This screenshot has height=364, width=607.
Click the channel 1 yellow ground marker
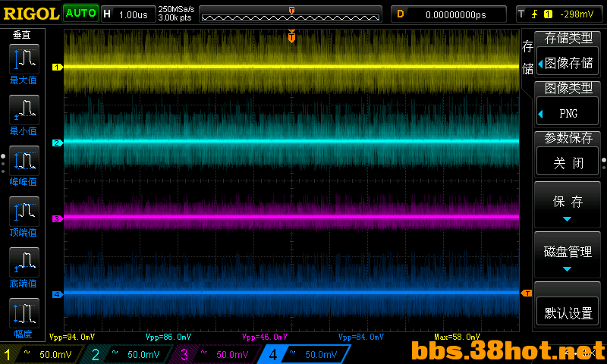point(58,67)
